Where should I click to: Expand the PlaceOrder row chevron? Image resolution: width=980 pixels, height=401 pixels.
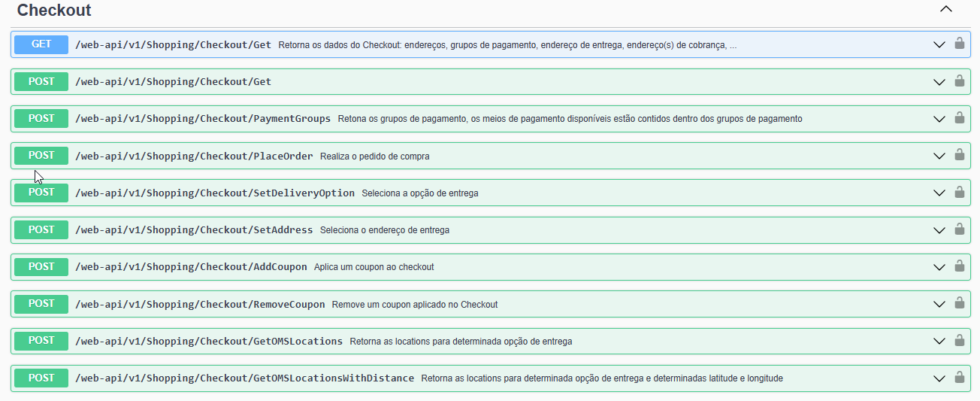point(939,156)
